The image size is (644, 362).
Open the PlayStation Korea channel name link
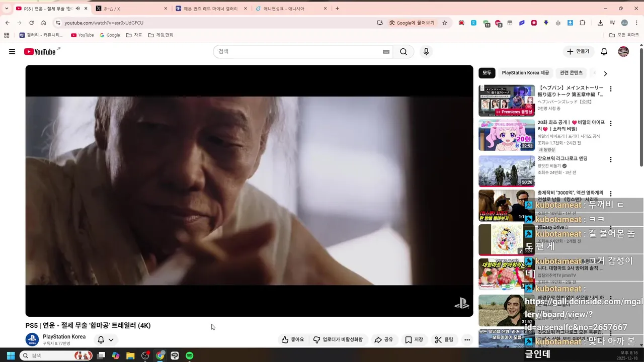(64, 336)
